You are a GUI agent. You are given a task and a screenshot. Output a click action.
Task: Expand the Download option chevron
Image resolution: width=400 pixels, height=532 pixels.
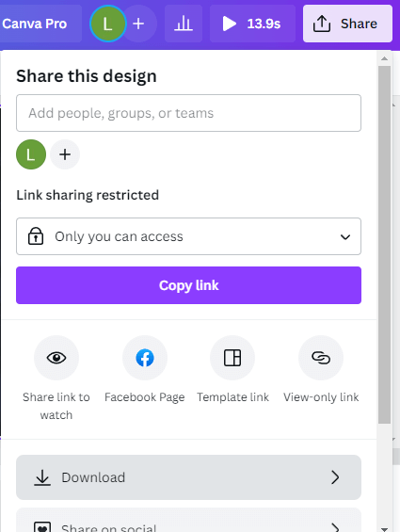(x=335, y=477)
